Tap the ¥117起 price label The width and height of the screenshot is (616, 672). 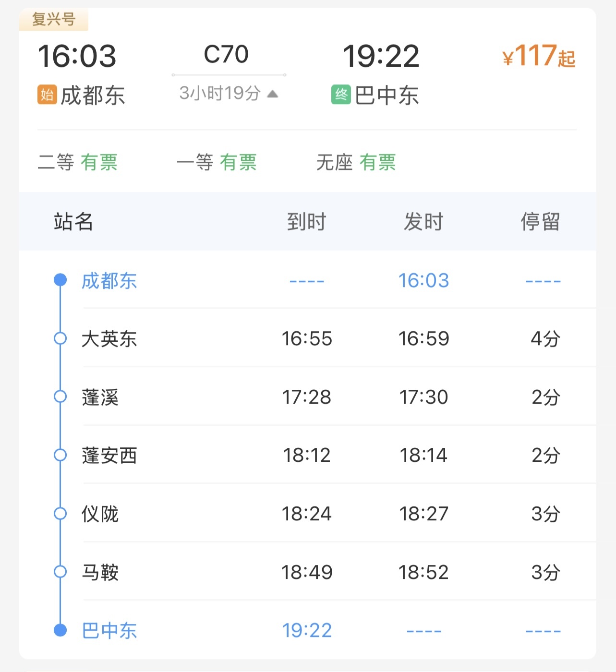539,56
